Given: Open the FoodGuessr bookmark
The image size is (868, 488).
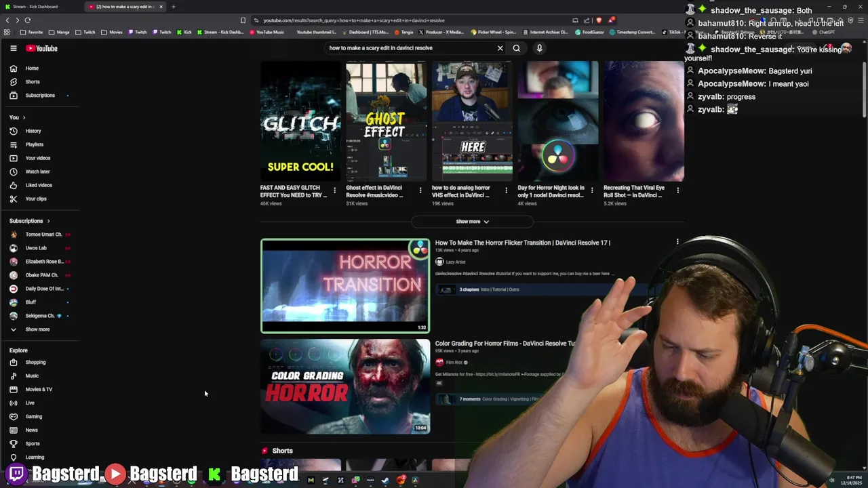Looking at the screenshot, I should [589, 32].
